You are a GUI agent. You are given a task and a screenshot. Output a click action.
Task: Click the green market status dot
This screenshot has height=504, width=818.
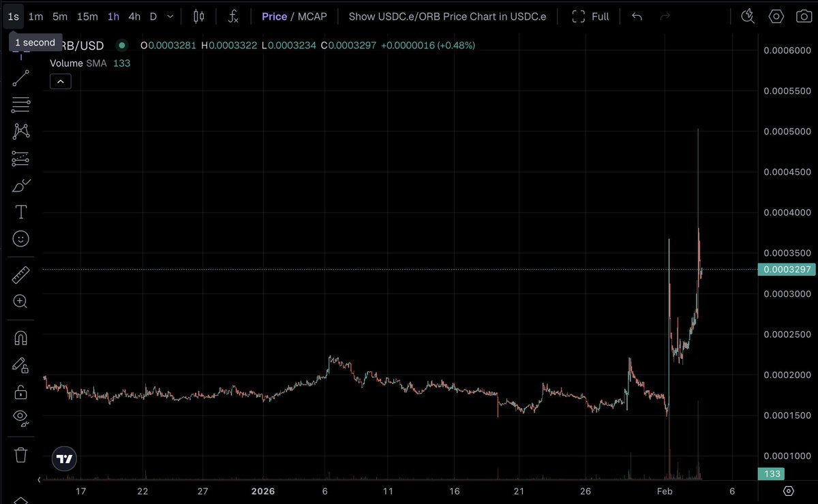click(122, 46)
